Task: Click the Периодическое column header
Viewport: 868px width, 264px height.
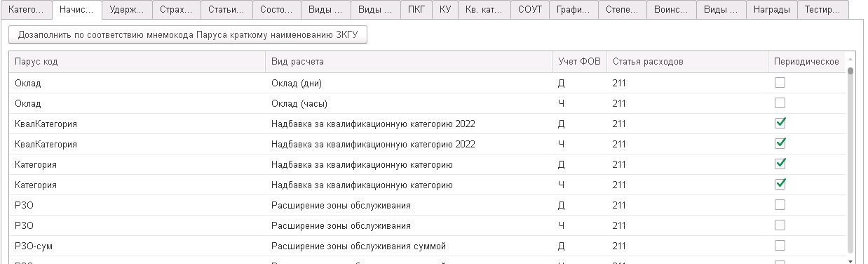Action: click(x=806, y=62)
